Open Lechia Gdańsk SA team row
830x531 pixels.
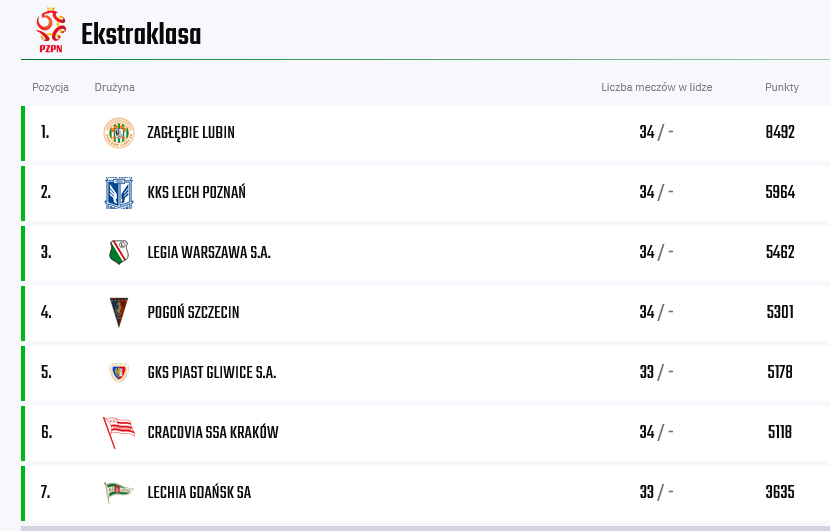[x=426, y=492]
